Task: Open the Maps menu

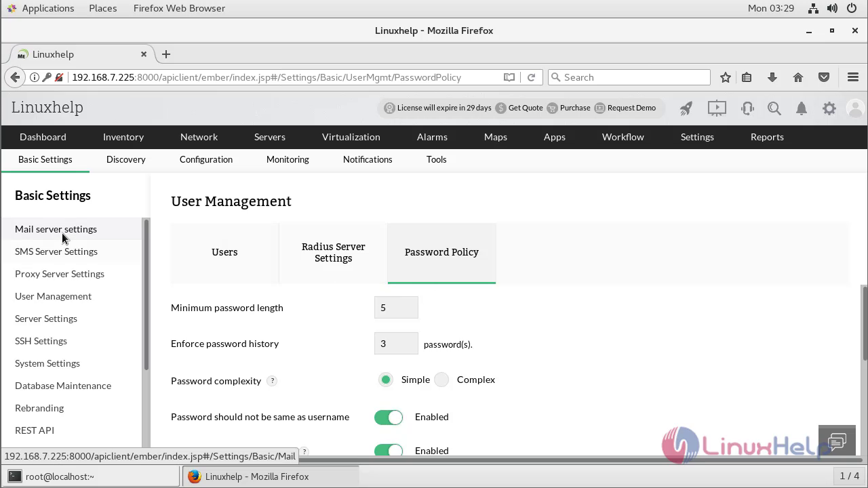Action: click(x=496, y=137)
